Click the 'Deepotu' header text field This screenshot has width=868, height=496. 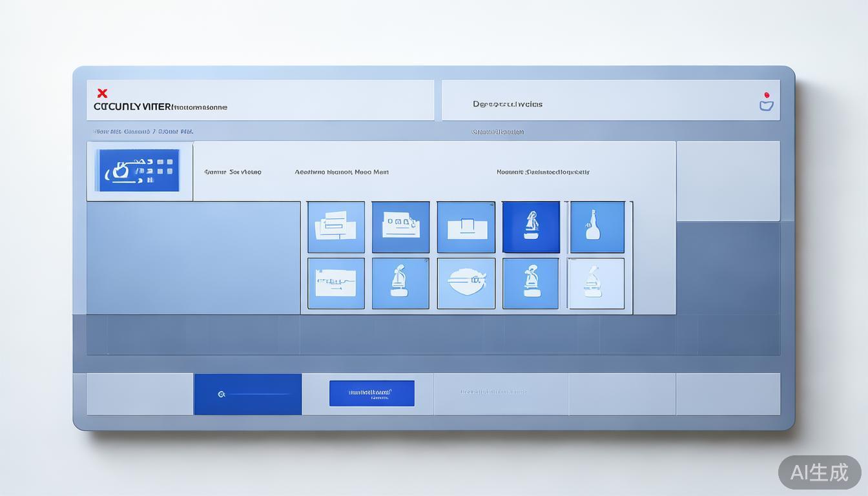(x=507, y=104)
